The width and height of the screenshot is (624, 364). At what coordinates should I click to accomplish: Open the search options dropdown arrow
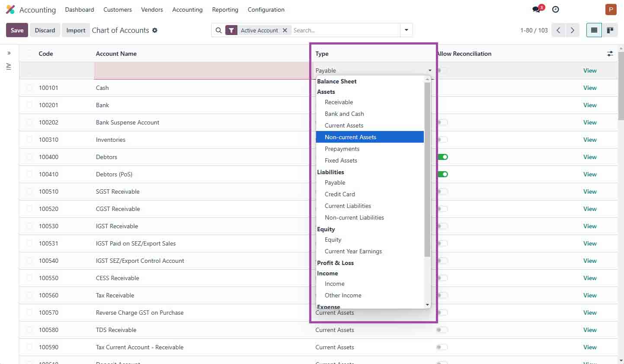pyautogui.click(x=406, y=30)
